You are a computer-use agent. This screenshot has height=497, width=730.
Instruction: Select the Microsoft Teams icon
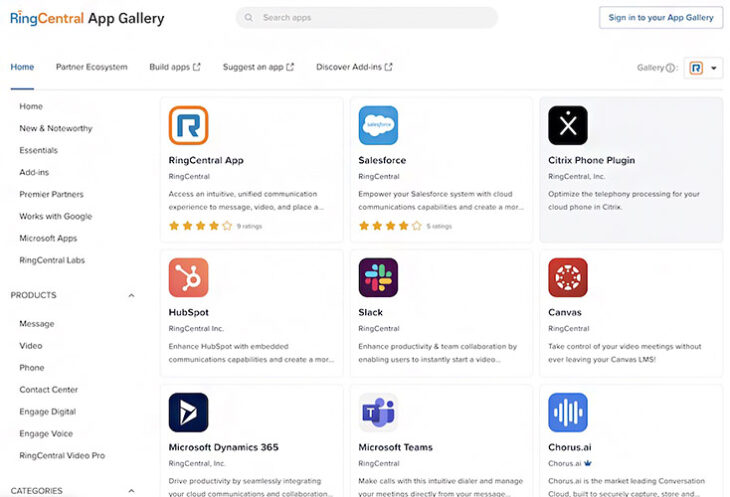[x=378, y=412]
